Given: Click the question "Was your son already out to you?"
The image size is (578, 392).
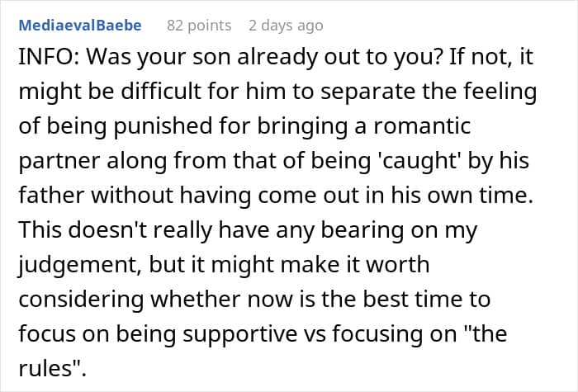Looking at the screenshot, I should pos(264,58).
